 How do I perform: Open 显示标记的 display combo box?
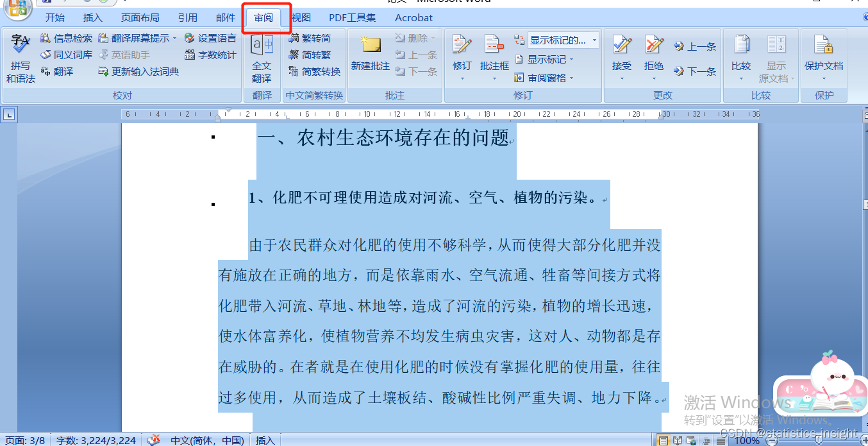(563, 40)
